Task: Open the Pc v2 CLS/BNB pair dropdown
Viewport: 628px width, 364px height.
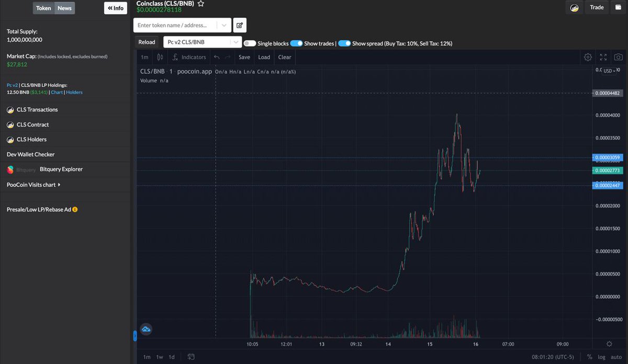Action: tap(235, 42)
